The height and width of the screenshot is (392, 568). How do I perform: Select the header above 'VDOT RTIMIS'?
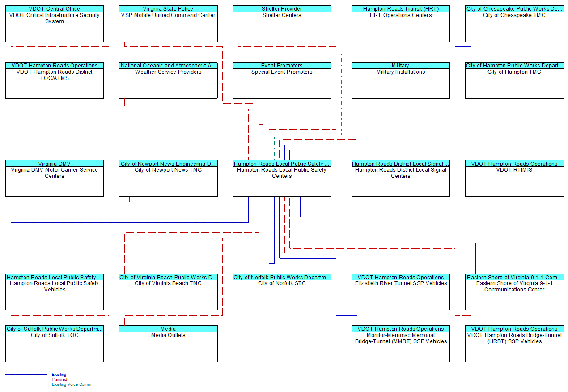point(514,164)
